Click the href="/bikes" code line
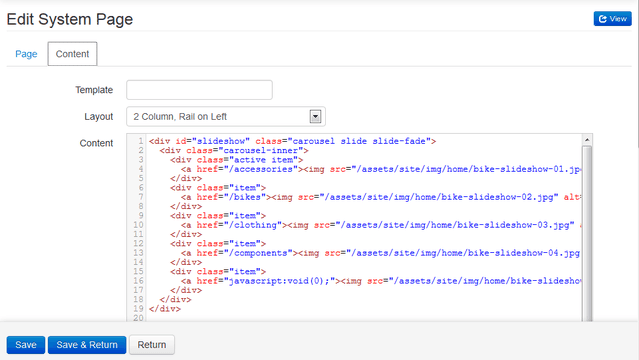 381,197
